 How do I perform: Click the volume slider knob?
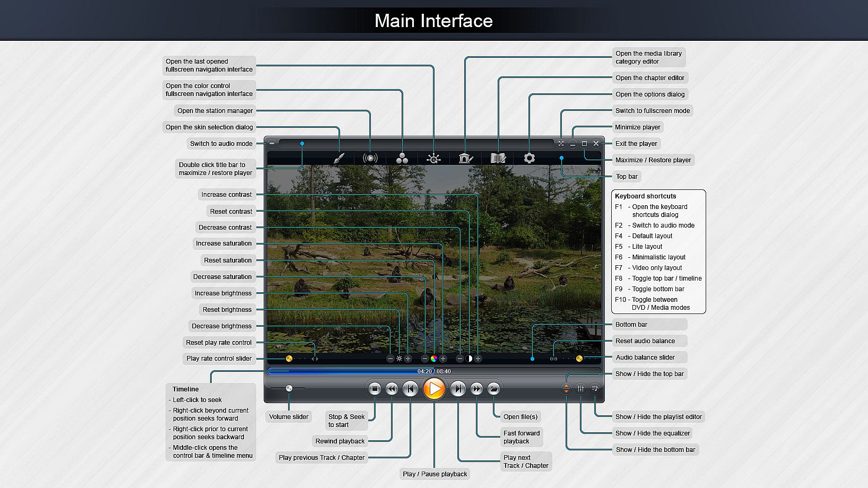tap(289, 388)
